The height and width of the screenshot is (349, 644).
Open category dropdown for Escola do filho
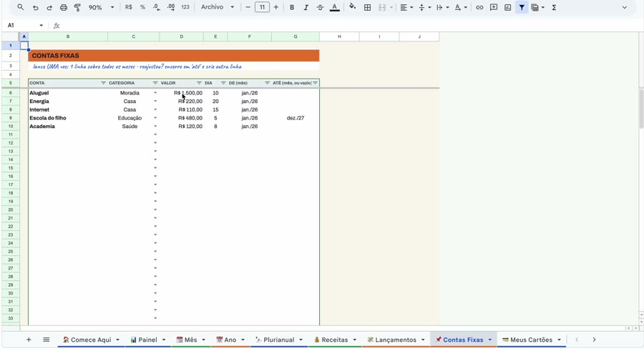click(x=155, y=118)
